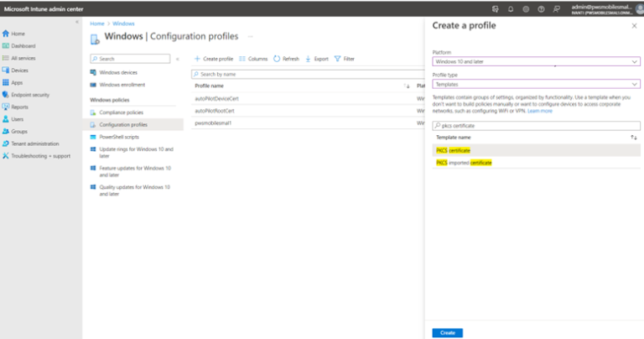This screenshot has height=339, width=644.
Task: Click the Template name column header
Action: 454,138
